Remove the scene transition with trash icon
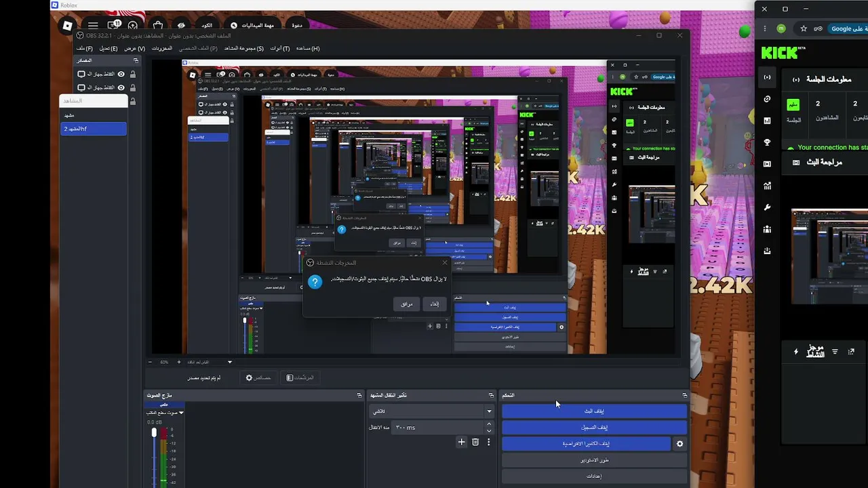This screenshot has height=488, width=868. [475, 442]
